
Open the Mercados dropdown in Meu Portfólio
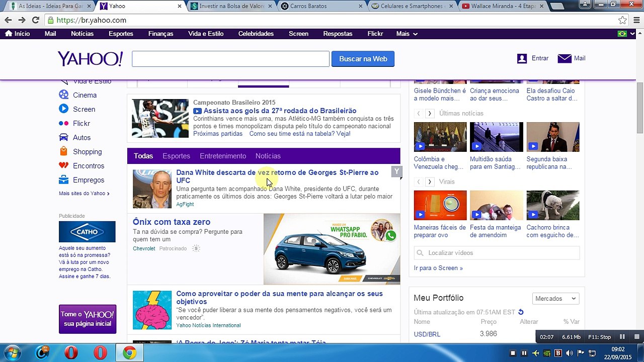[x=555, y=299]
